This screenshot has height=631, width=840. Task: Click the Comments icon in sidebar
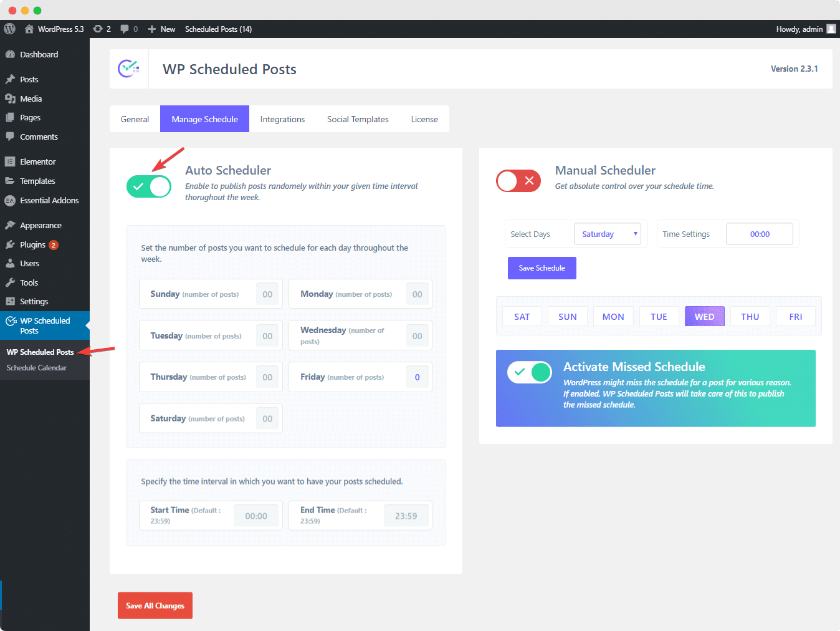(x=10, y=137)
